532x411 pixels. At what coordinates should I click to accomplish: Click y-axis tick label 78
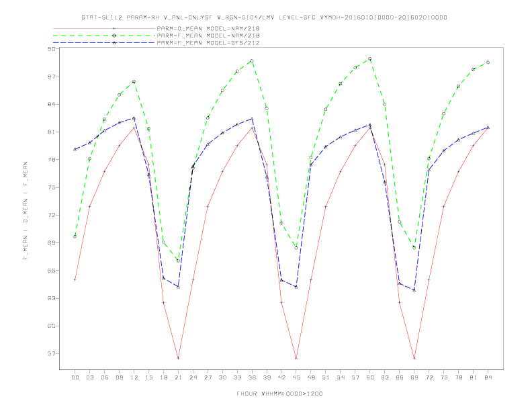[x=51, y=159]
